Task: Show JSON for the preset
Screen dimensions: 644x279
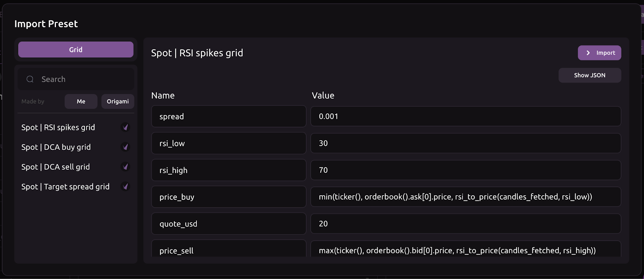Action: point(589,75)
